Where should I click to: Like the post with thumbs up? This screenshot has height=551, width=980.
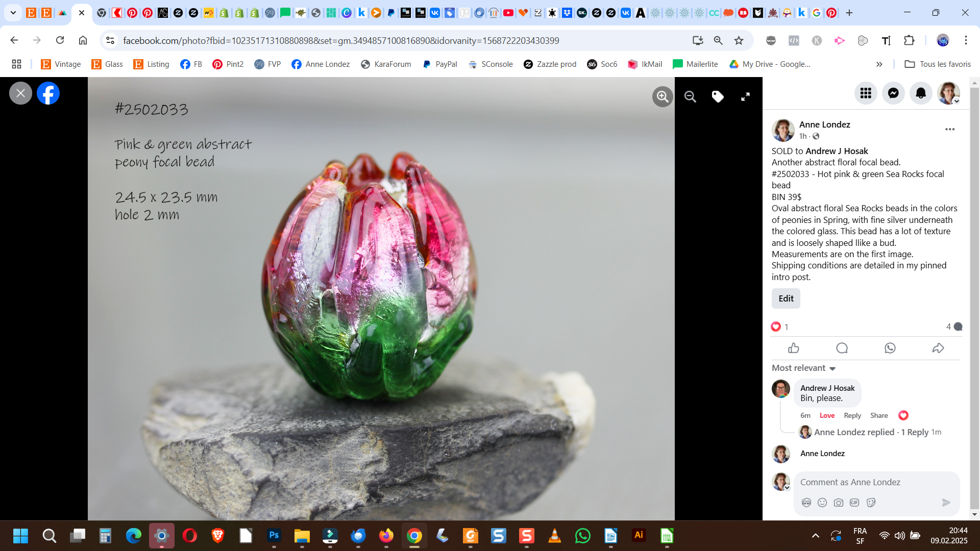coord(794,348)
